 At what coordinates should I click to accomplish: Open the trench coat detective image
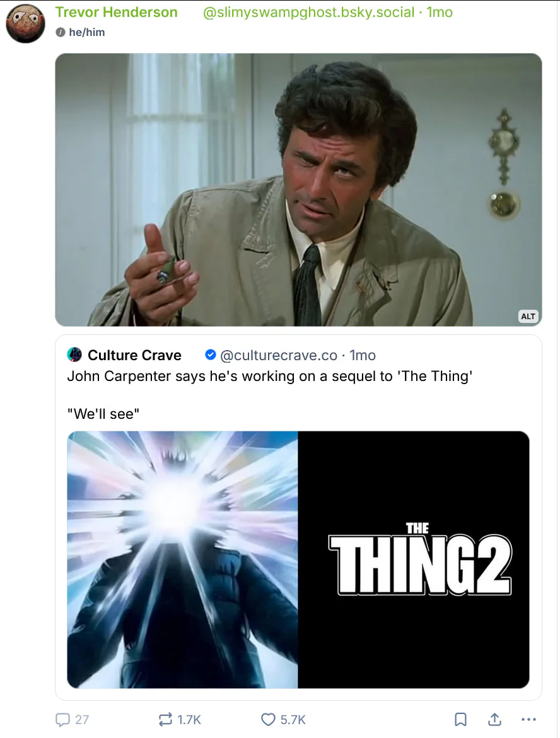pos(298,189)
